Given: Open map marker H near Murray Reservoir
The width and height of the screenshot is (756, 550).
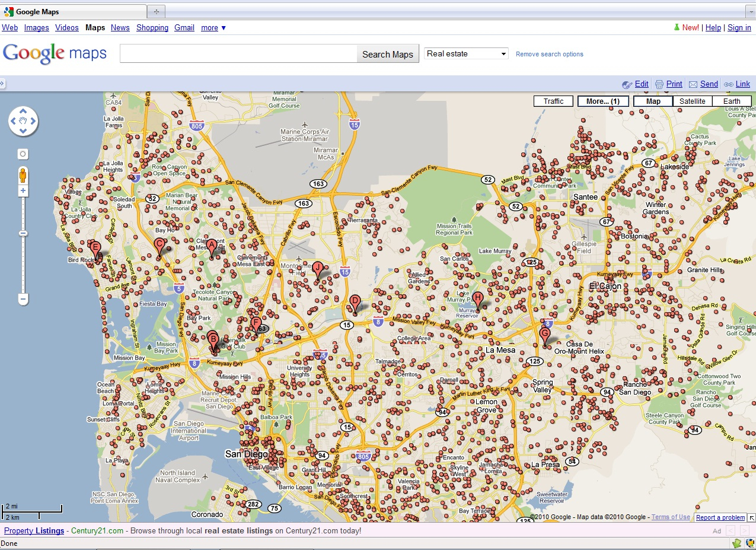Looking at the screenshot, I should (x=477, y=300).
